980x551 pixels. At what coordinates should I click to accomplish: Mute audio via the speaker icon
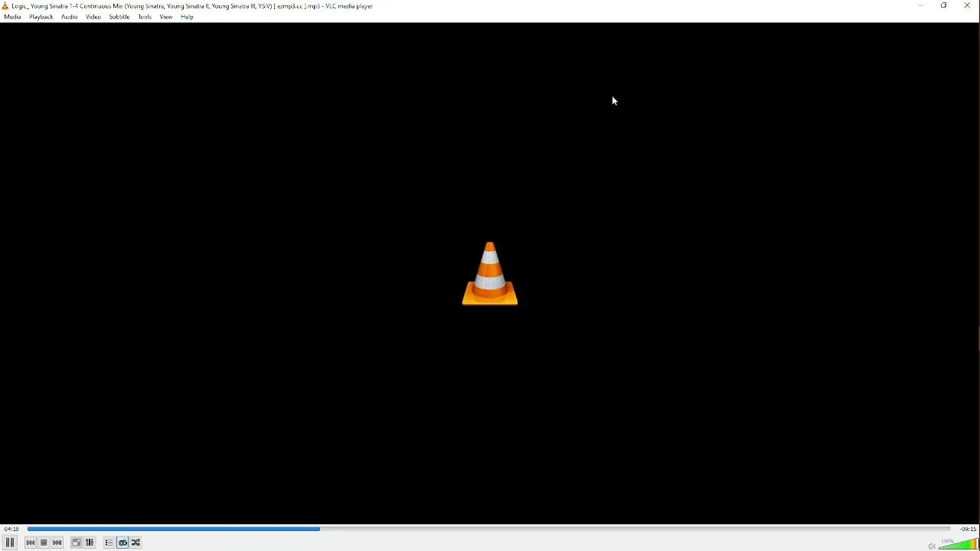(x=932, y=546)
